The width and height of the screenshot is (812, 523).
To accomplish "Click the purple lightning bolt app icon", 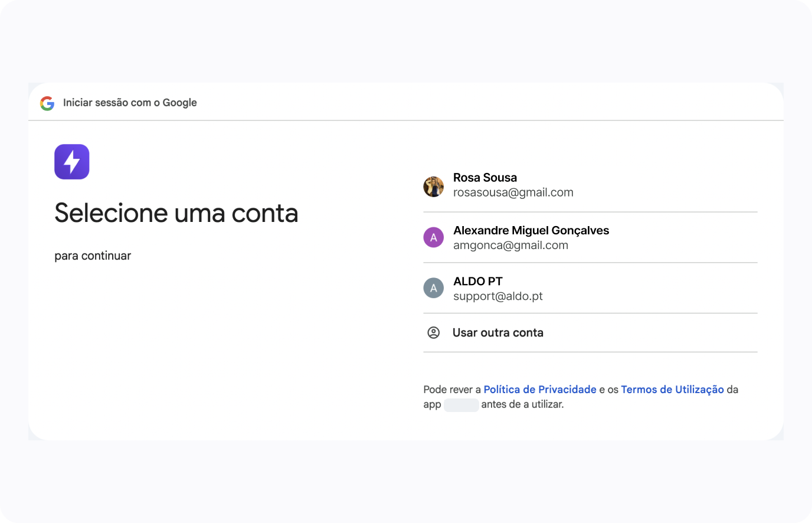I will pos(72,162).
